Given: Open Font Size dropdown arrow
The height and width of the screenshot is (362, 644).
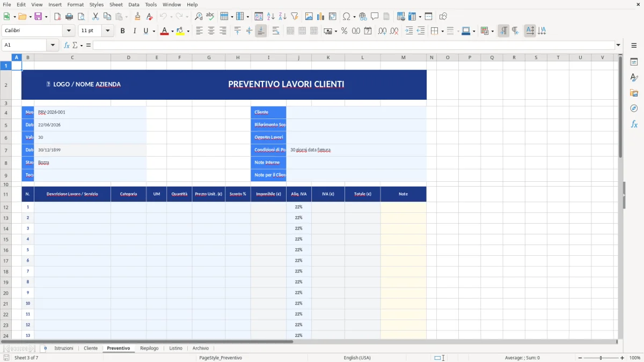Looking at the screenshot, I should pos(108,31).
